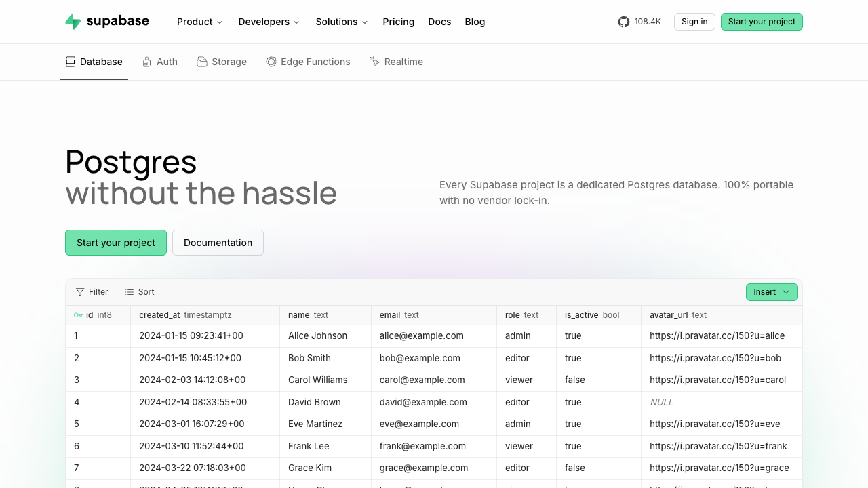868x488 pixels.
Task: Click the is_active column header
Action: tap(599, 315)
